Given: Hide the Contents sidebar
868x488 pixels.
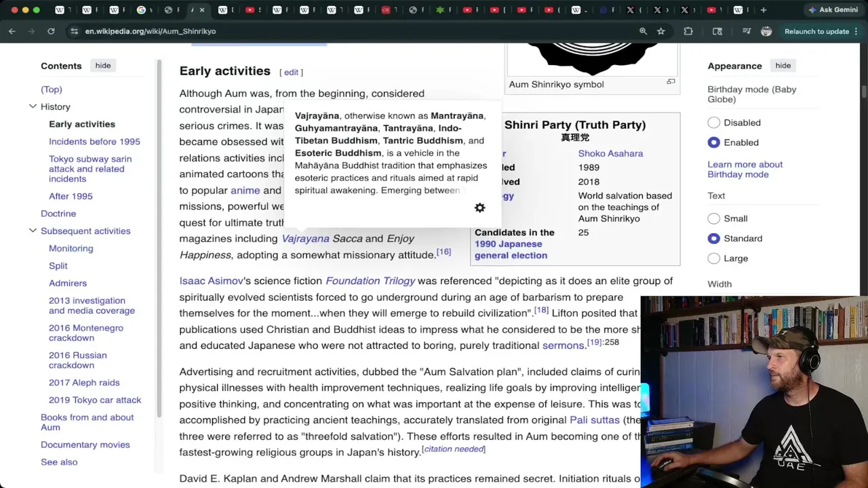Looking at the screenshot, I should pos(103,66).
